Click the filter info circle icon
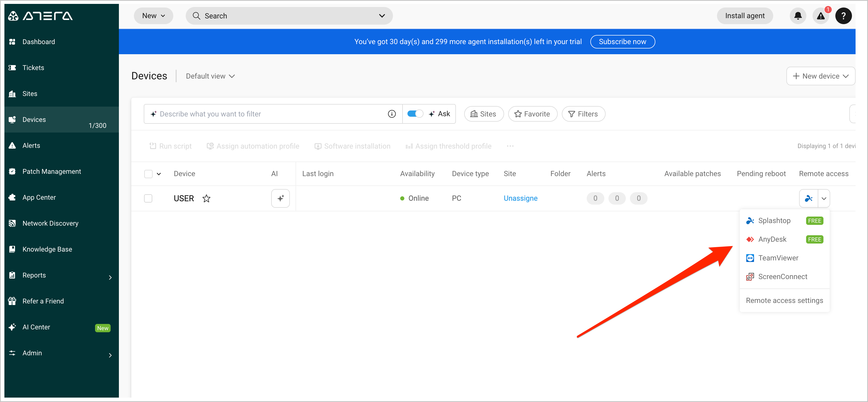Image resolution: width=868 pixels, height=402 pixels. point(392,114)
